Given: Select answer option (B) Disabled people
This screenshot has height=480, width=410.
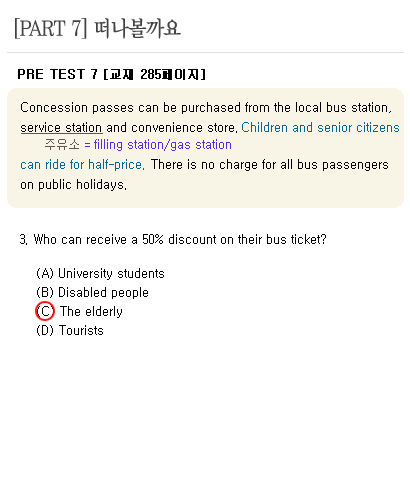Looking at the screenshot, I should point(92,293).
